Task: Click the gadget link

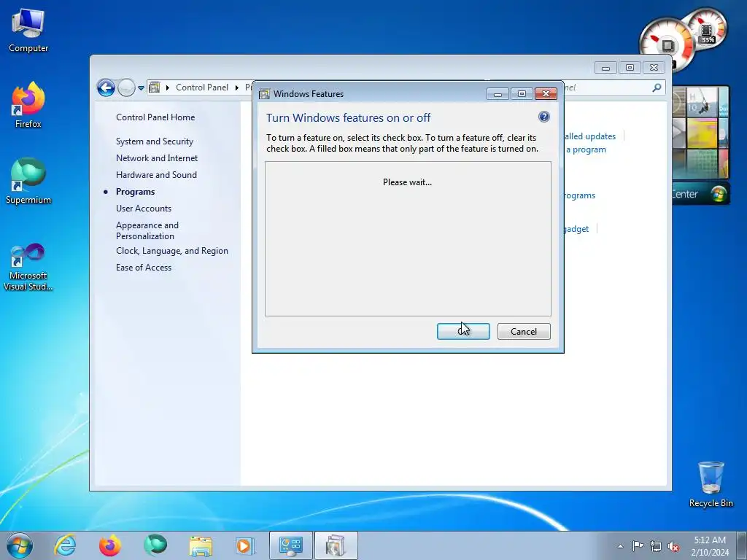Action: click(576, 229)
